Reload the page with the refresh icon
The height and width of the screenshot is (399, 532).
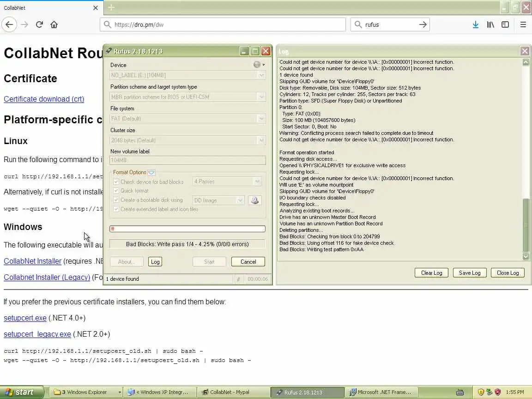(x=39, y=24)
